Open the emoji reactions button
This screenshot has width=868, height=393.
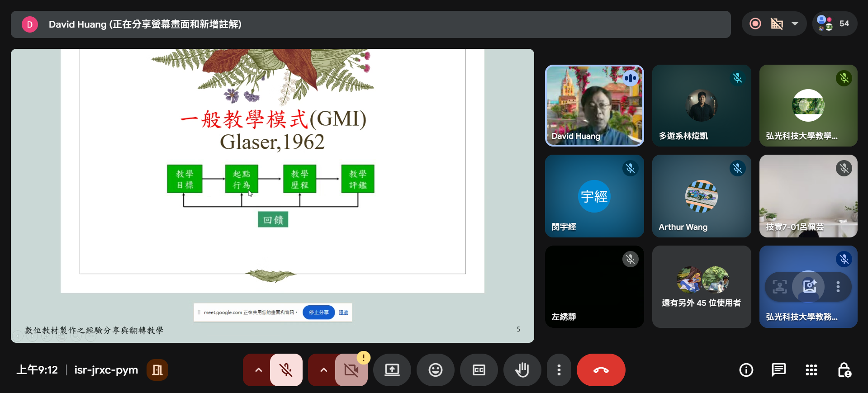tap(435, 370)
